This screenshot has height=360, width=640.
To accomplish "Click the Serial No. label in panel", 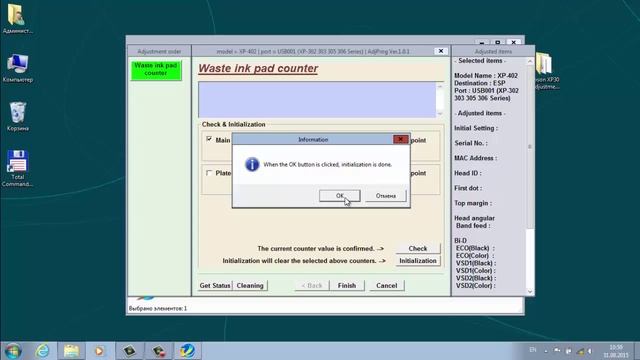I will pyautogui.click(x=471, y=143).
